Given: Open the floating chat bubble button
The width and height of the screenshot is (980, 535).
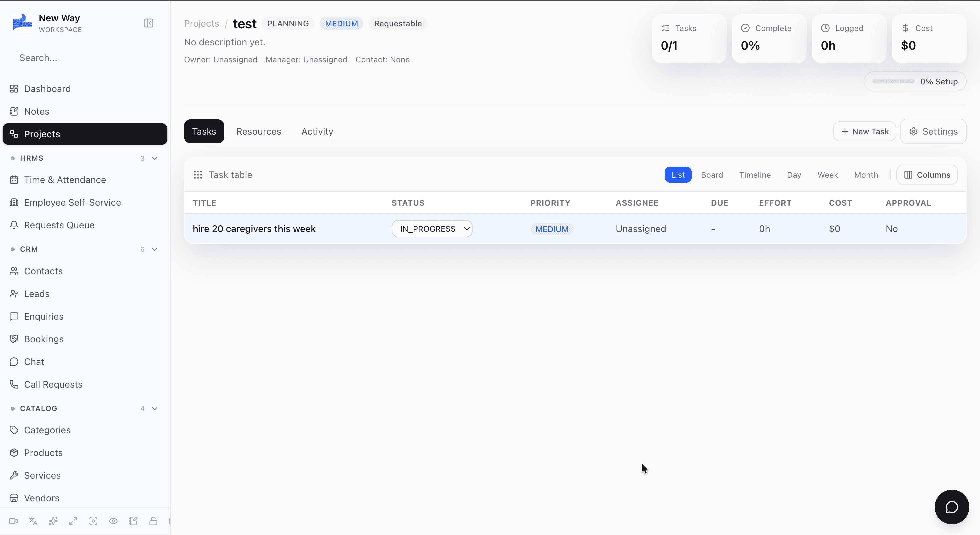Looking at the screenshot, I should [x=951, y=507].
